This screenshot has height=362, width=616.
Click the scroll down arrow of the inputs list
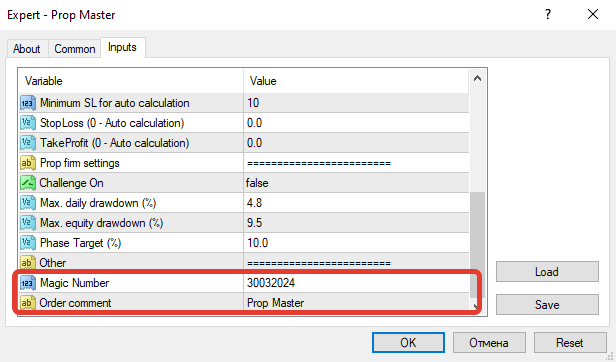(476, 306)
